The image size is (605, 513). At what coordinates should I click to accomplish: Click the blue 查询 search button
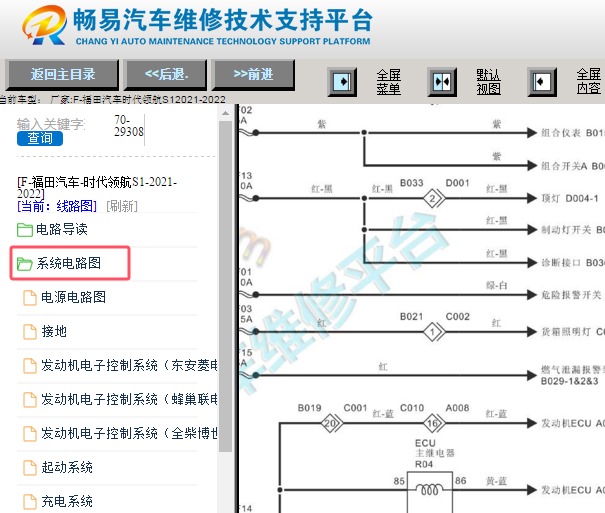click(x=40, y=138)
